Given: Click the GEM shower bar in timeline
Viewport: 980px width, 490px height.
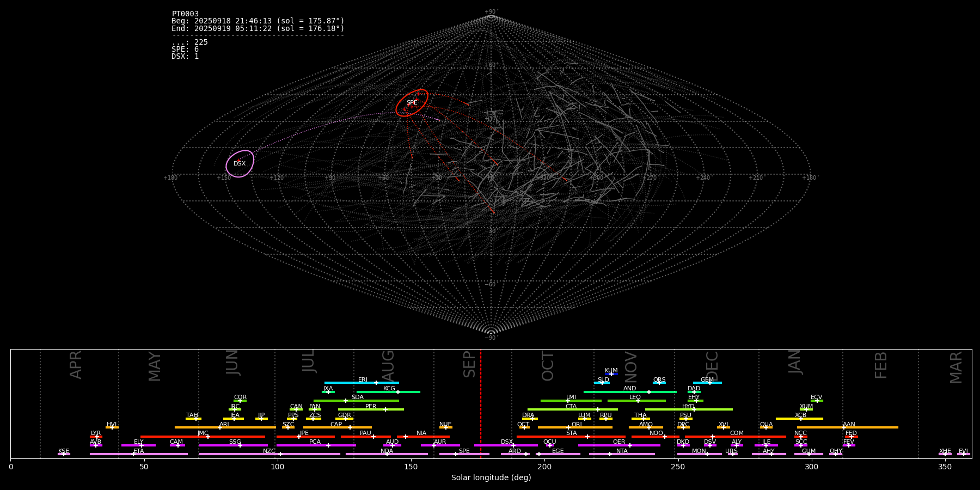Looking at the screenshot, I should (x=707, y=383).
